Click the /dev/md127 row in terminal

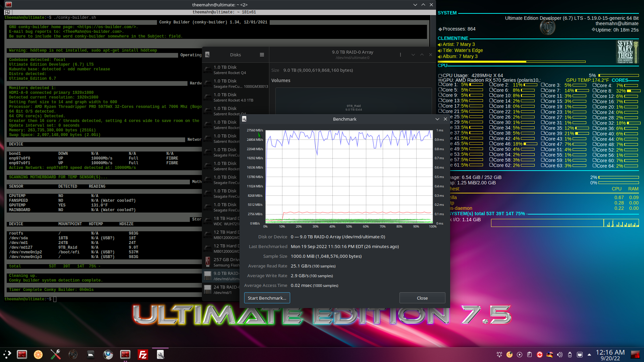pyautogui.click(x=73, y=247)
